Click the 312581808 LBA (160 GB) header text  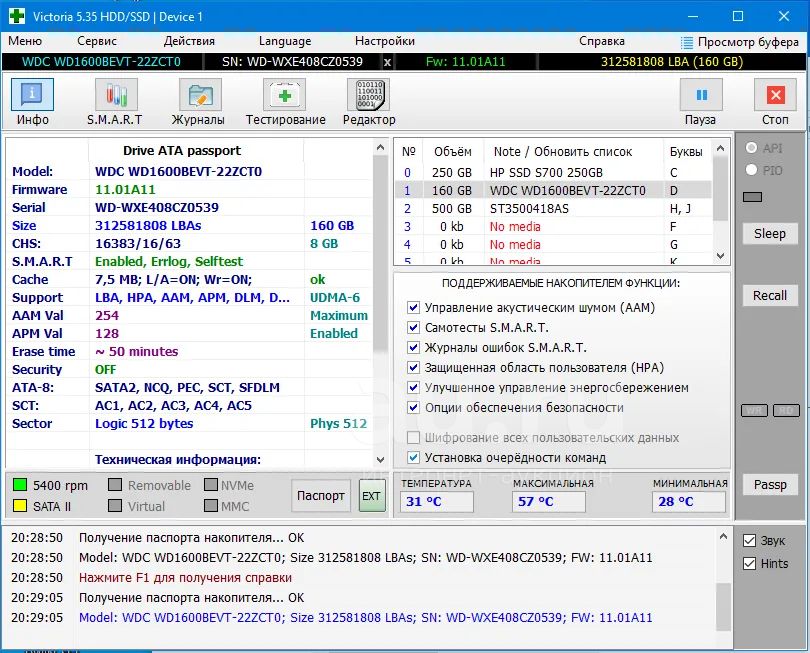click(x=672, y=62)
